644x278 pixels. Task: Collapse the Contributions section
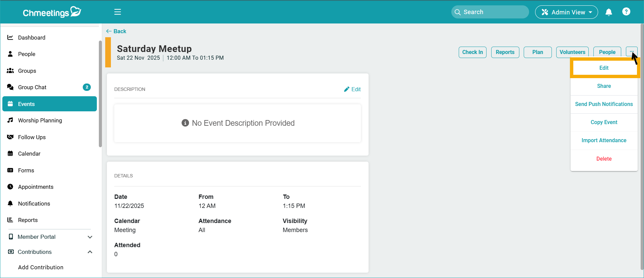(x=90, y=252)
